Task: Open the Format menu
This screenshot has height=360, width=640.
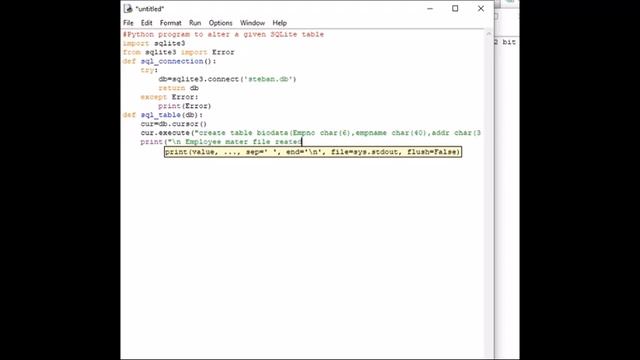Action: [170, 23]
